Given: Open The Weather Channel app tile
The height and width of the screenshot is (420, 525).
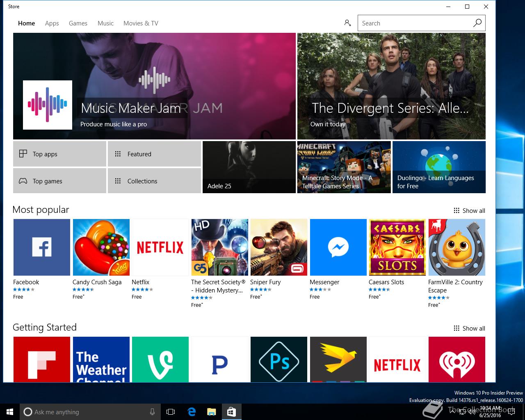Looking at the screenshot, I should click(101, 359).
